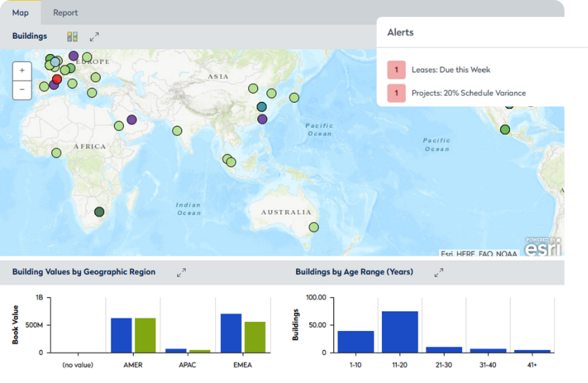Zoom out on the map
588x383 pixels.
[22, 89]
